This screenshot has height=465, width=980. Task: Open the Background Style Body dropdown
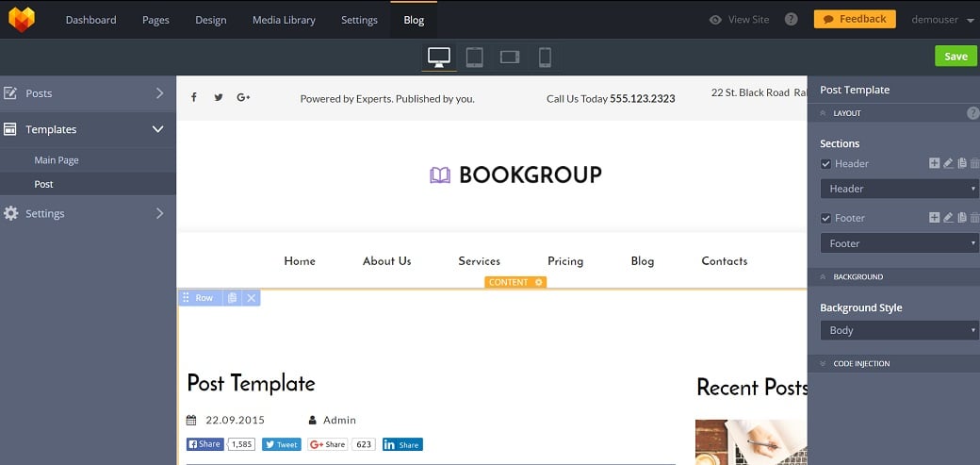coord(899,330)
